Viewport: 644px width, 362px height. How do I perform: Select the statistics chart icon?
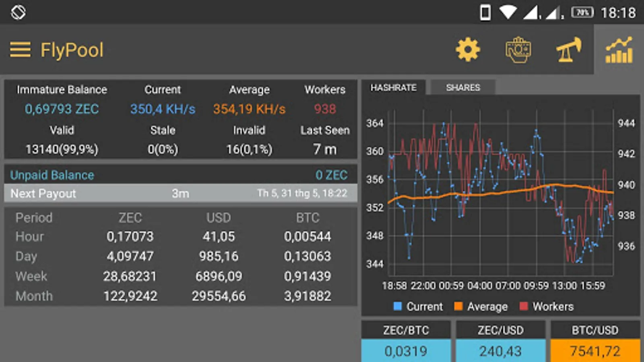619,50
